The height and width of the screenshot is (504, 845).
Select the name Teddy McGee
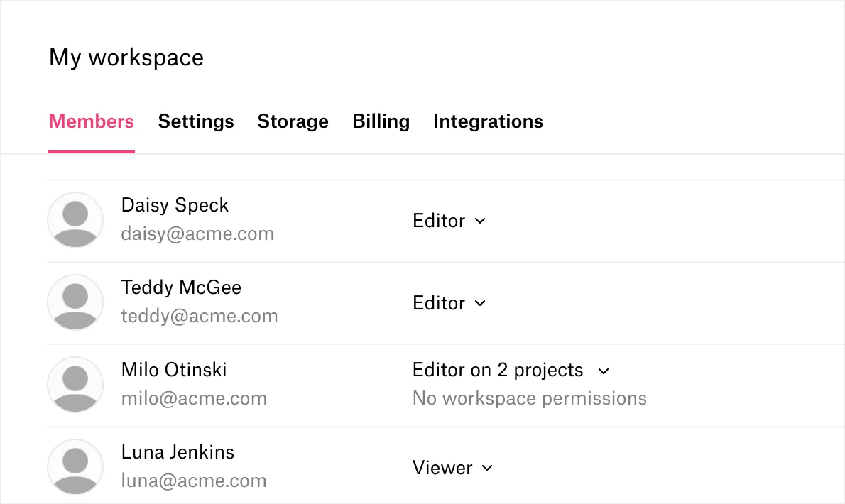pos(181,287)
